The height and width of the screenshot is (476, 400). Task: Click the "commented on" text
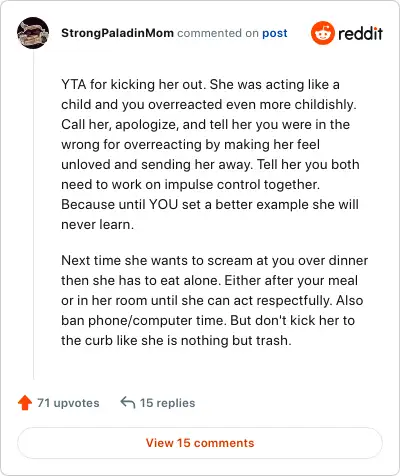218,33
